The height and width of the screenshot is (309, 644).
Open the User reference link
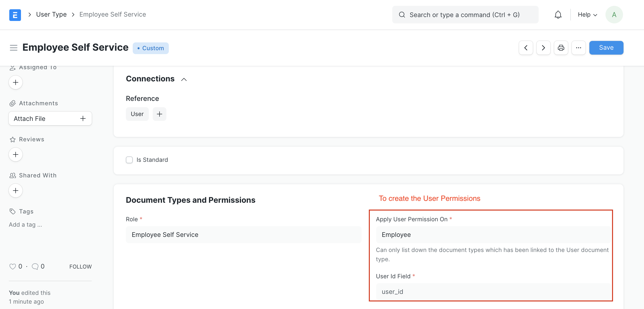click(x=137, y=114)
